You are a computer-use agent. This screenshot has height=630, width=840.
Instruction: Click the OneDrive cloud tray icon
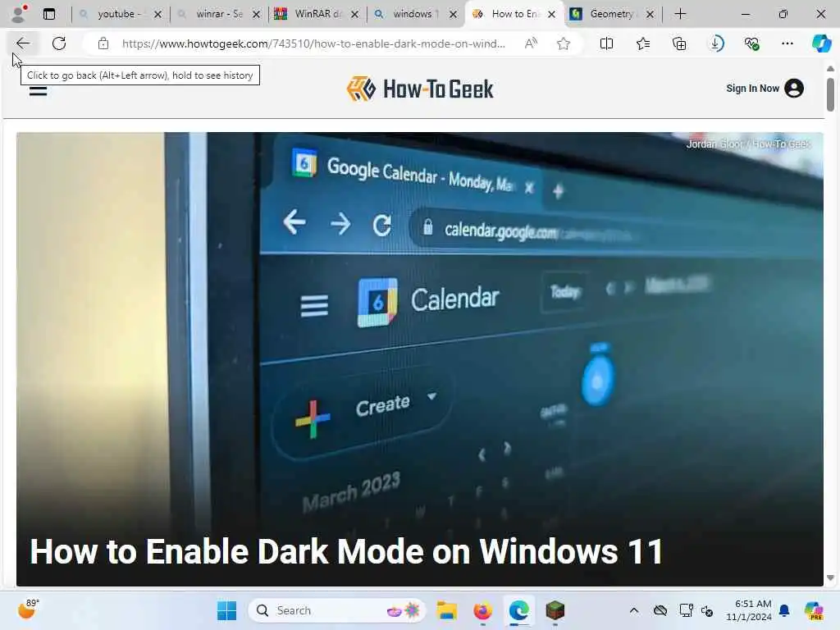(660, 610)
